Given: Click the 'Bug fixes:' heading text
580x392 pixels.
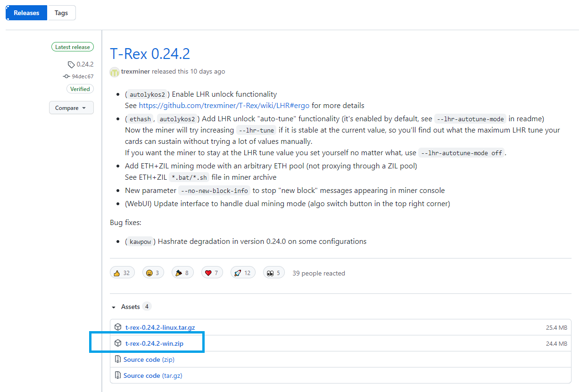Looking at the screenshot, I should (126, 223).
